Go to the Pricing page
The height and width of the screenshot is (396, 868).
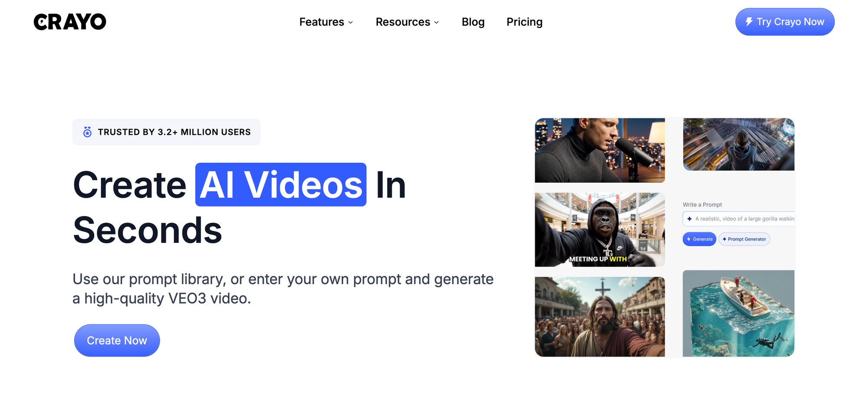click(x=524, y=22)
